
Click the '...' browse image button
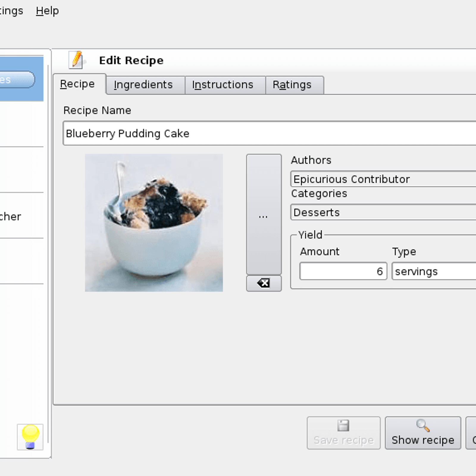[x=264, y=214]
